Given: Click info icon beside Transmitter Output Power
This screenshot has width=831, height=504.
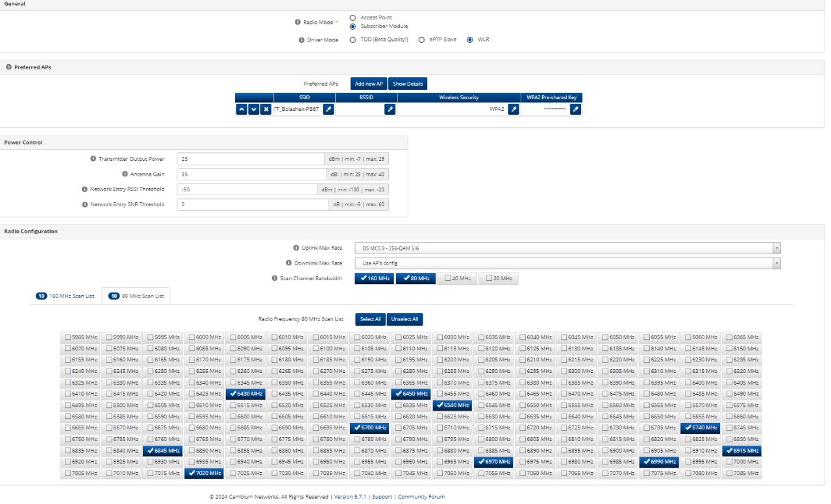Looking at the screenshot, I should 93,159.
